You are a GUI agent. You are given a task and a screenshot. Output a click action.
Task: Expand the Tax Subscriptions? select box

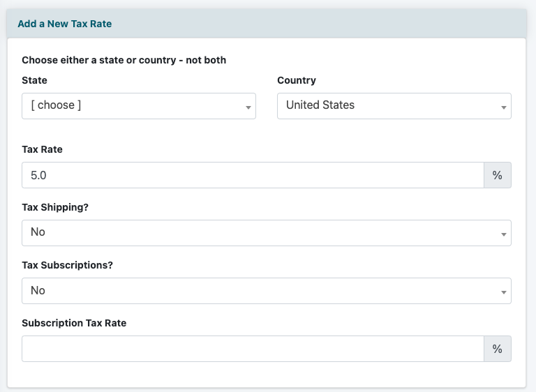point(258,291)
